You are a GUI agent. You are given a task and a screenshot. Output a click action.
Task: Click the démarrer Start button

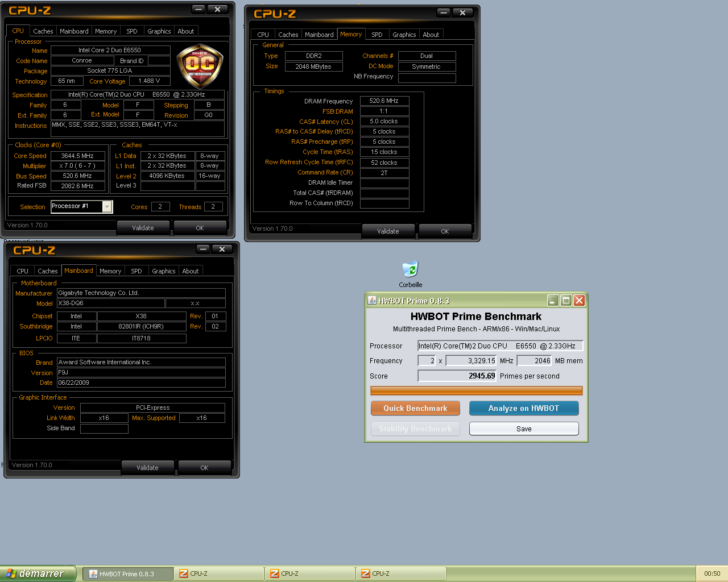[38, 573]
